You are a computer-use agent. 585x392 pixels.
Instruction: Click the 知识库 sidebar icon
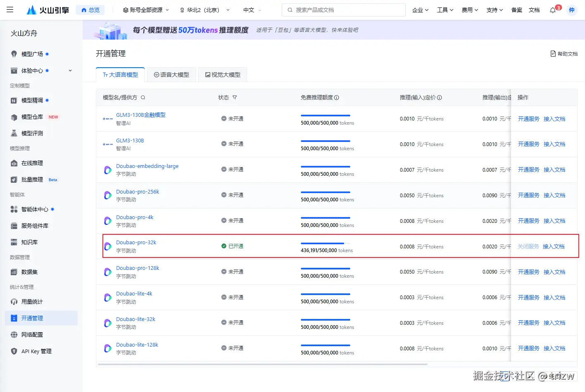click(x=14, y=242)
